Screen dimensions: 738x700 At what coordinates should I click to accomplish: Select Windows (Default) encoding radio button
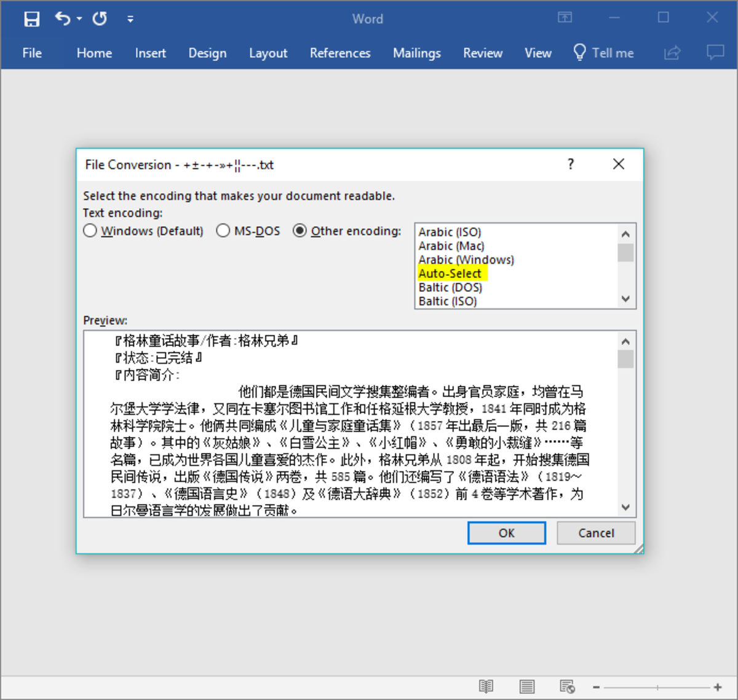tap(90, 231)
